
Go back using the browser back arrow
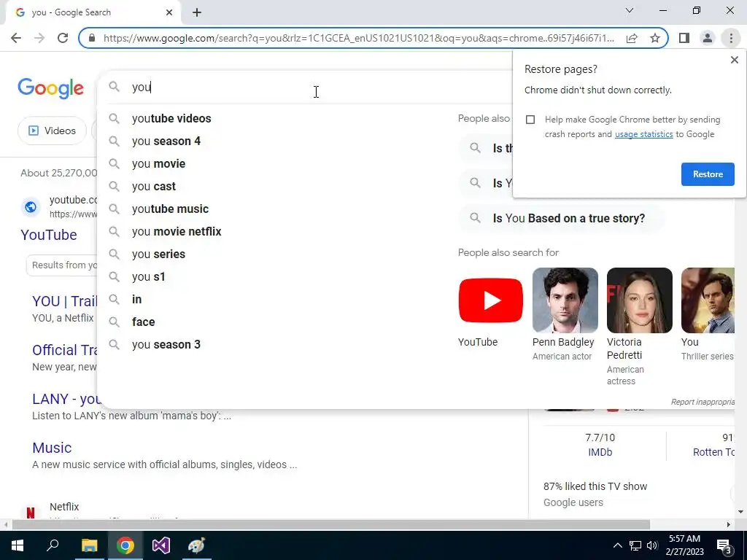pyautogui.click(x=16, y=38)
